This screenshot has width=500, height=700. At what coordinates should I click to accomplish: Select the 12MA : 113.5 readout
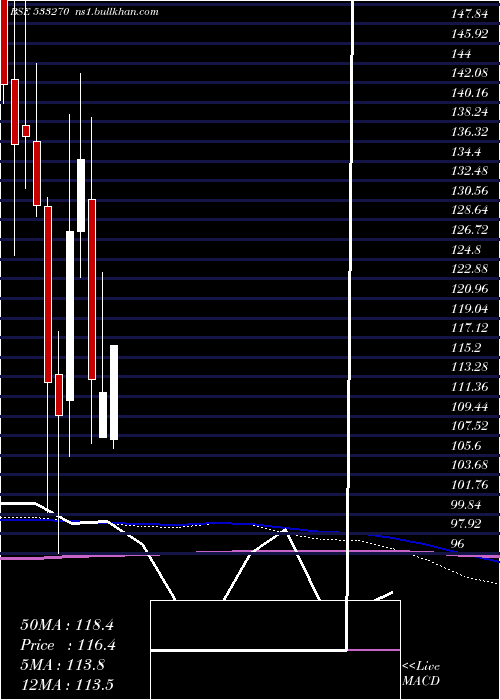coord(67,685)
